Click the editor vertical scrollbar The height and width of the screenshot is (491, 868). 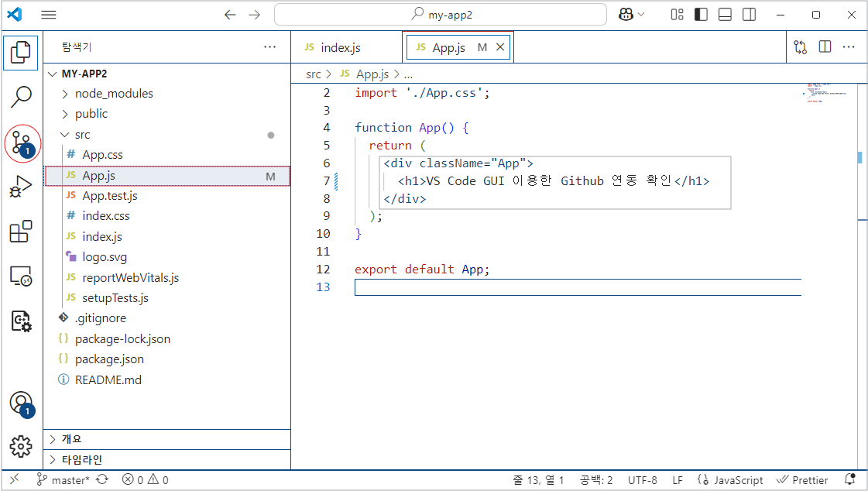[x=862, y=276]
